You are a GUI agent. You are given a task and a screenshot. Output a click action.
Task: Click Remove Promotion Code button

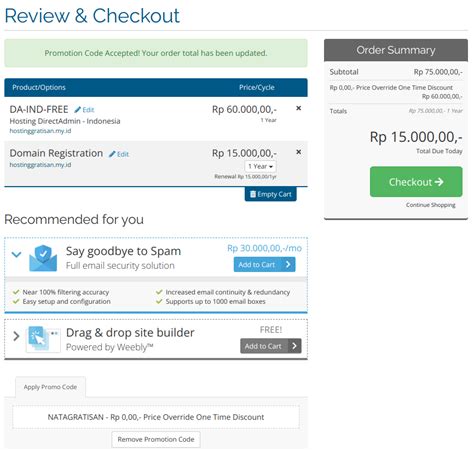point(156,439)
